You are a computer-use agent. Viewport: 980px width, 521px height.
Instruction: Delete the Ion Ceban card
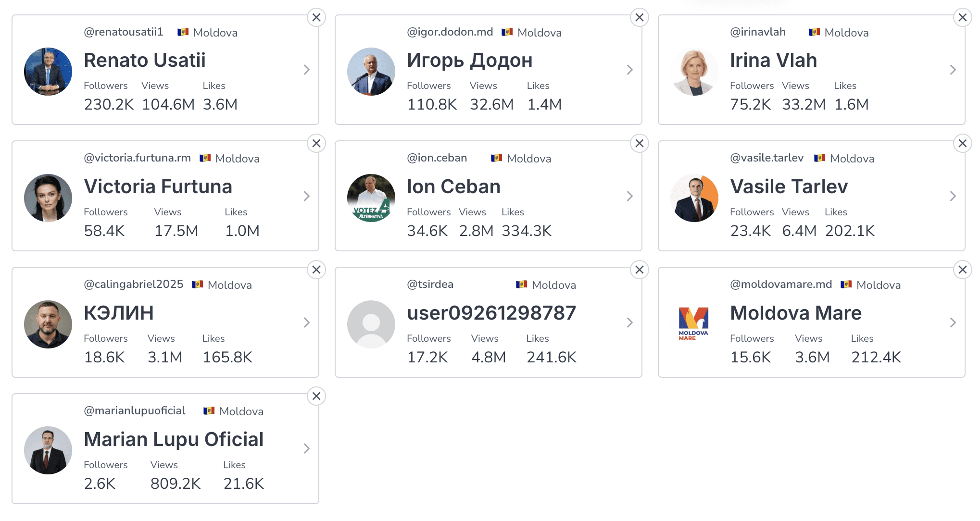point(639,144)
